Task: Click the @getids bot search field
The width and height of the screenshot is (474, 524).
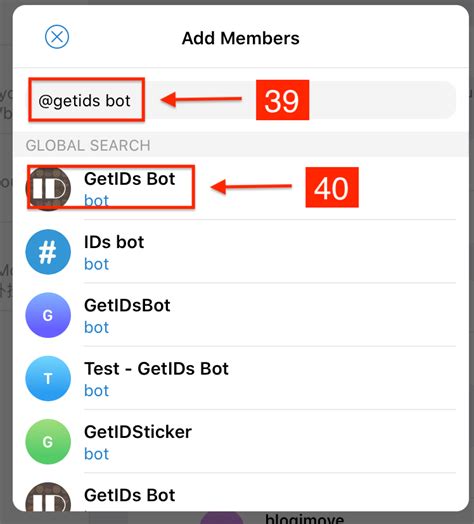Action: tap(241, 100)
